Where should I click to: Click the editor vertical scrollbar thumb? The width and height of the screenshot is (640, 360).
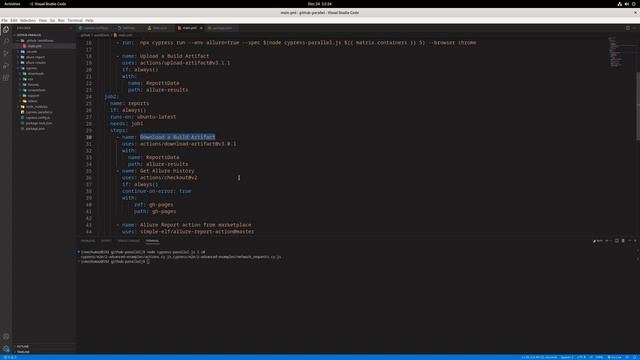(x=638, y=106)
